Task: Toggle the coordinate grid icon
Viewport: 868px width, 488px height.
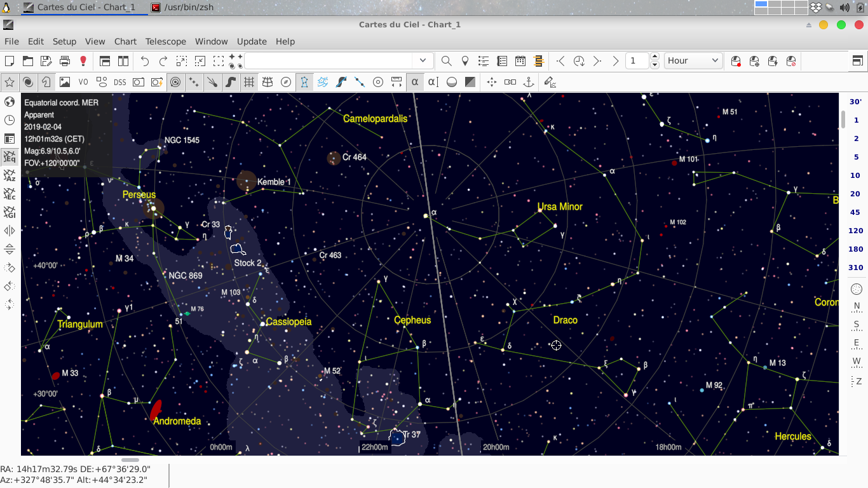Action: click(x=249, y=82)
